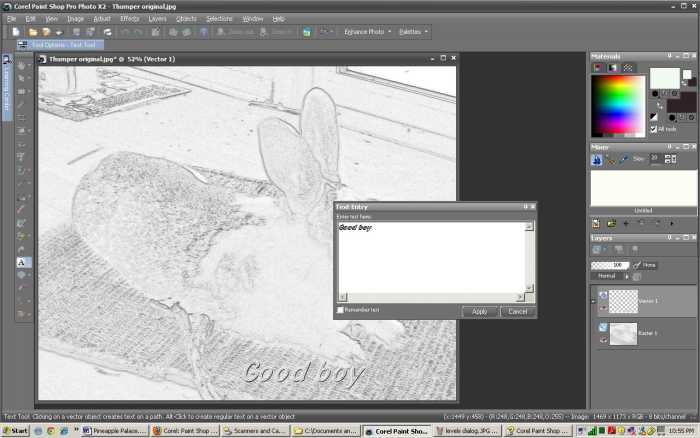Click the New image icon in toolbar
This screenshot has height=438, width=700.
coord(16,32)
